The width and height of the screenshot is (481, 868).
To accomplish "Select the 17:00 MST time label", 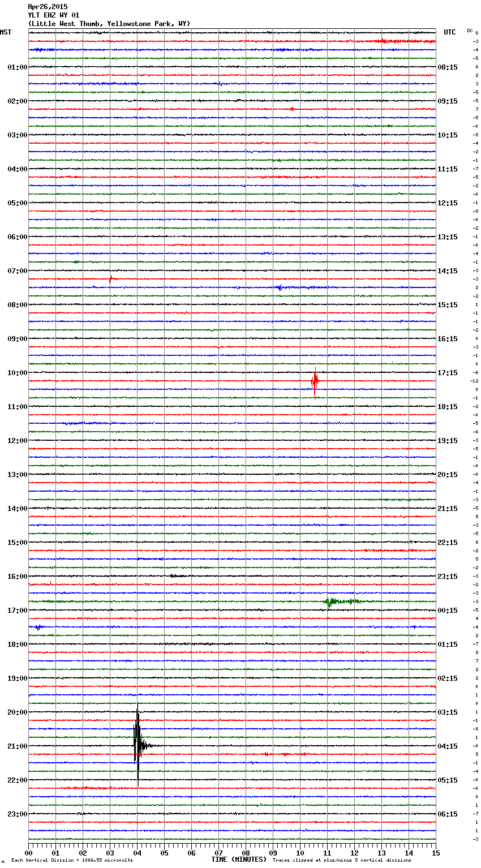I will [x=18, y=611].
